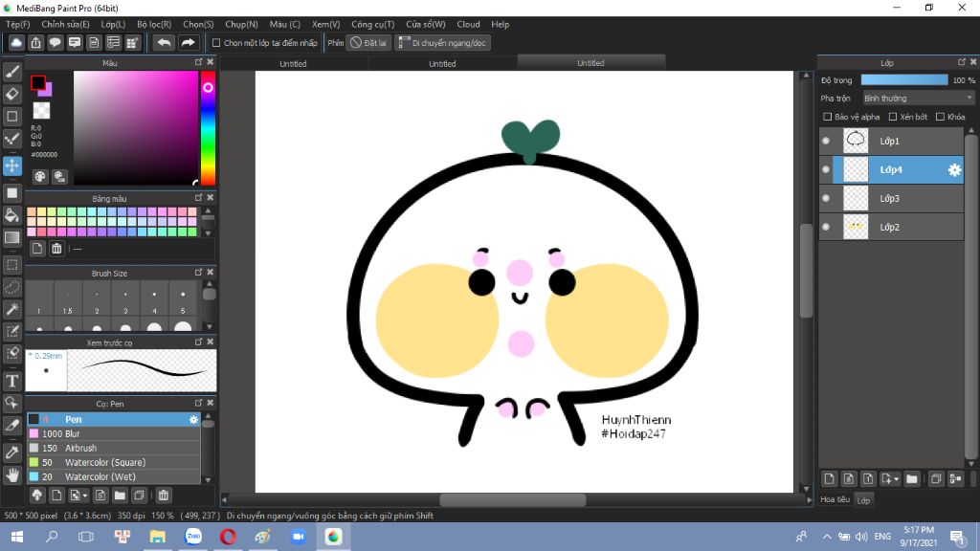Select the Magic Wand tool
This screenshot has height=551, width=980.
coord(11,309)
